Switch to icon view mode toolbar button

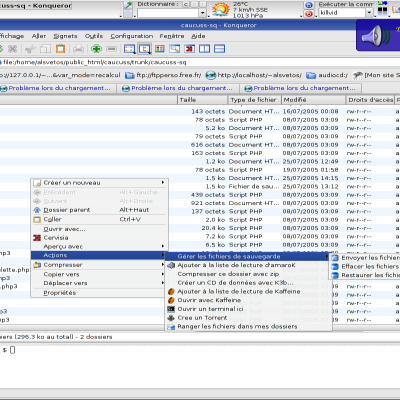[129, 49]
